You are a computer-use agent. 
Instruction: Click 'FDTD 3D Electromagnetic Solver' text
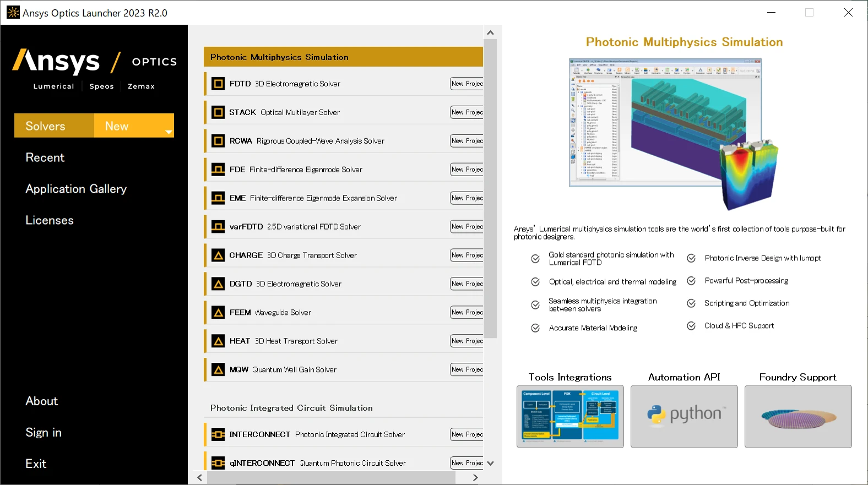285,84
